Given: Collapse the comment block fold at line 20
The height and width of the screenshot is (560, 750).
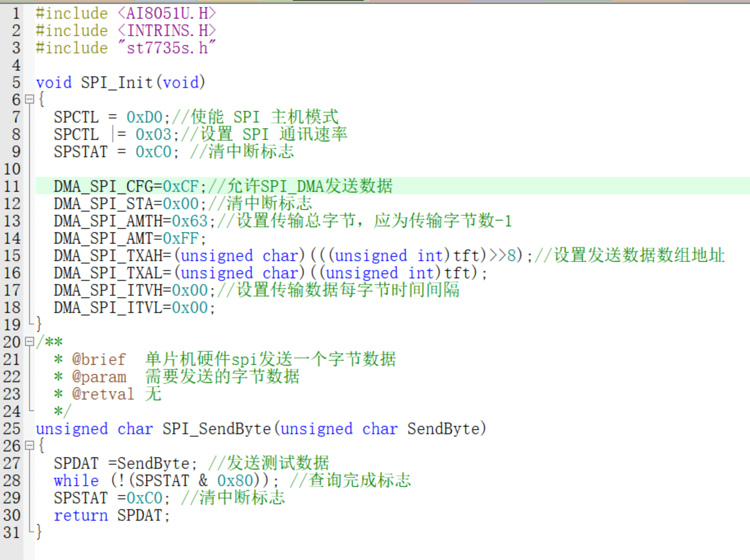Looking at the screenshot, I should click(30, 342).
